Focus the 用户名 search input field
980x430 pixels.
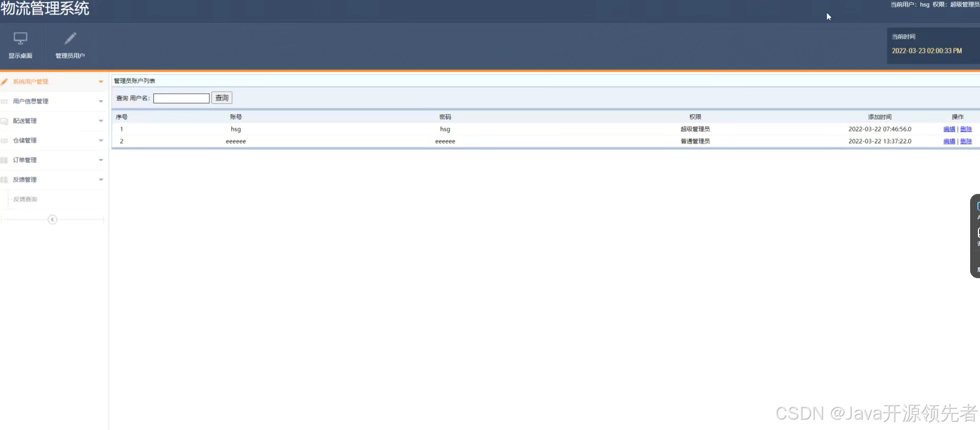(x=181, y=98)
